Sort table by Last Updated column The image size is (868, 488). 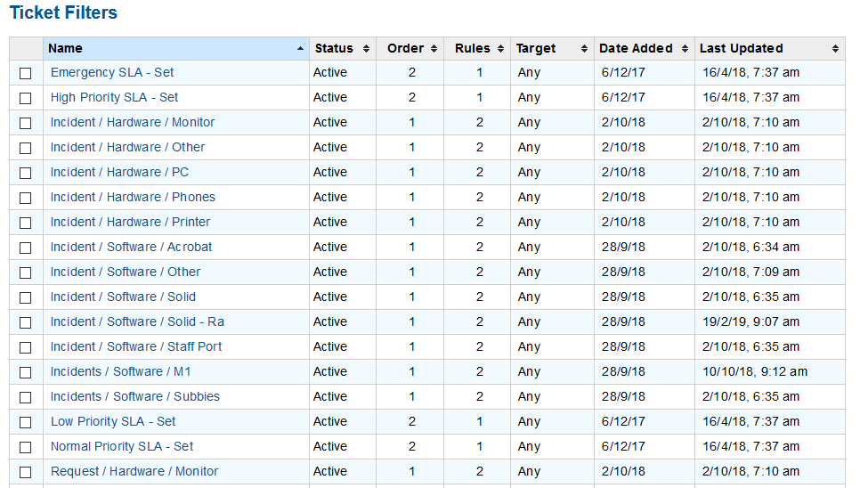742,49
